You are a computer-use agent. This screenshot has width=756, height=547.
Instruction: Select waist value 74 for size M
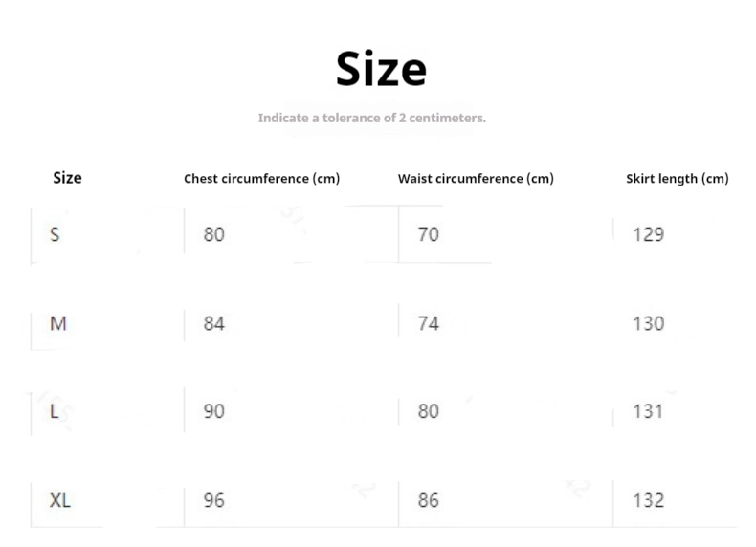tap(428, 323)
